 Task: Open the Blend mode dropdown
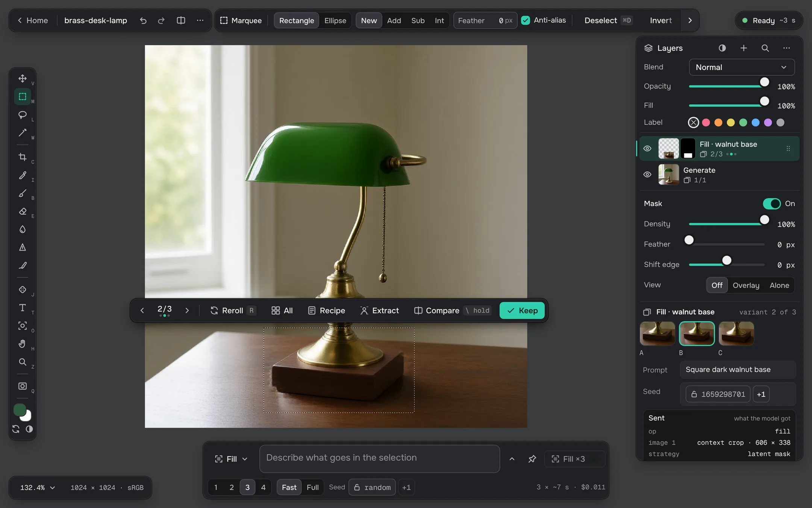(x=742, y=67)
